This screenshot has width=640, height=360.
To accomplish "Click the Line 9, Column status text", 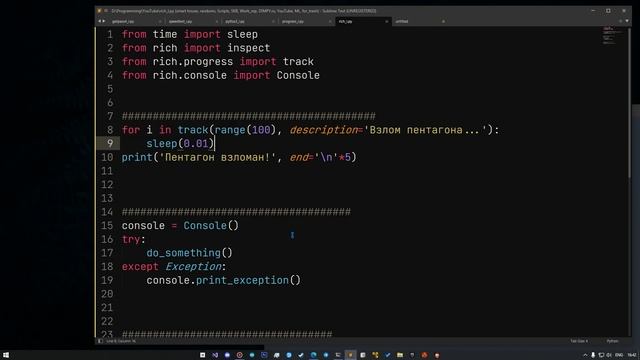I will tap(121, 341).
